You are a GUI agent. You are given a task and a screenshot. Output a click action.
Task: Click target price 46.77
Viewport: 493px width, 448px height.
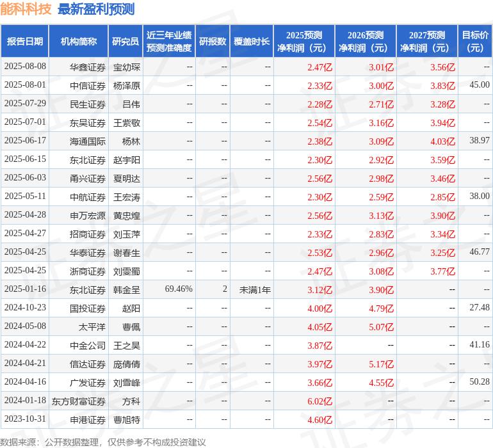(480, 252)
